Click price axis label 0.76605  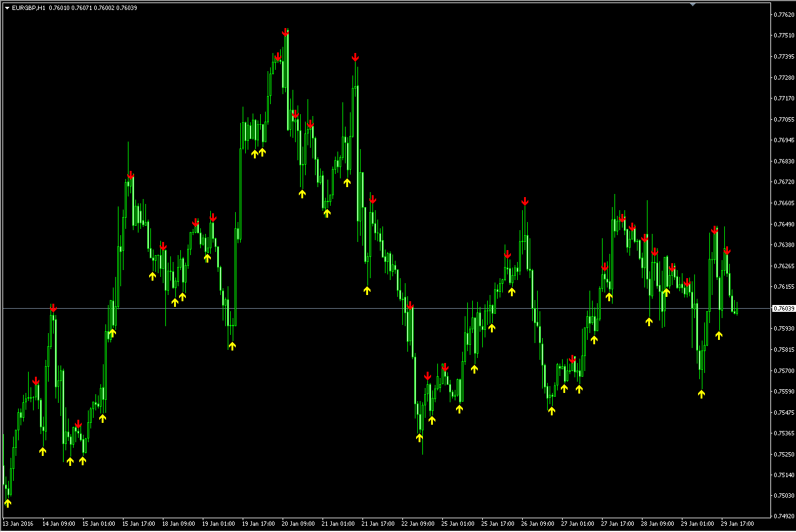784,203
